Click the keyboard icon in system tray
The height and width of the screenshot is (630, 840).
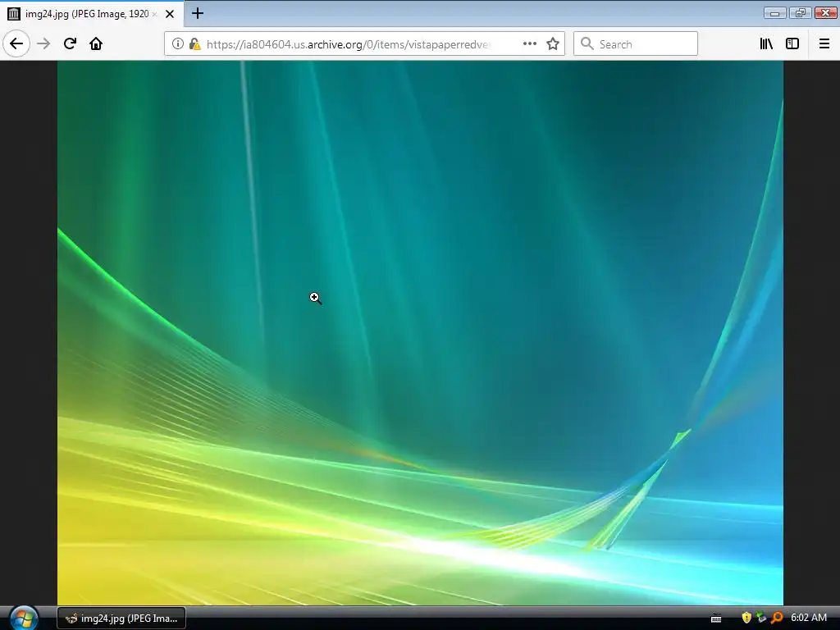click(716, 619)
